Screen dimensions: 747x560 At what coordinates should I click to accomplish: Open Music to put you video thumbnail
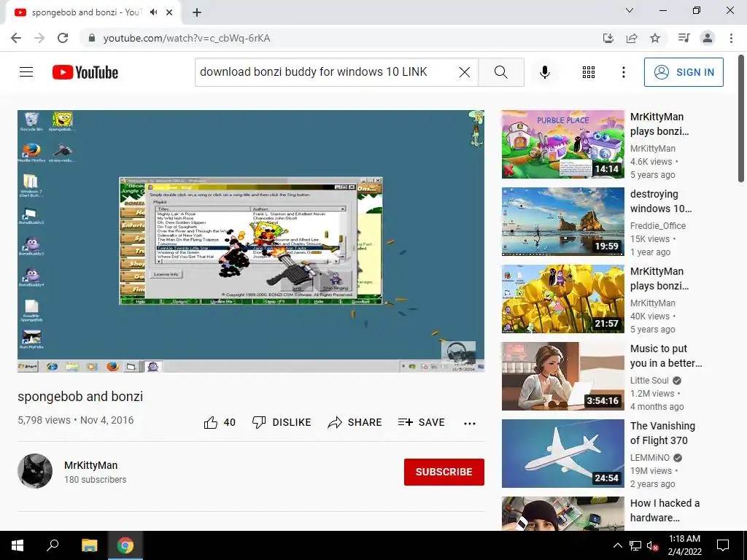point(562,376)
